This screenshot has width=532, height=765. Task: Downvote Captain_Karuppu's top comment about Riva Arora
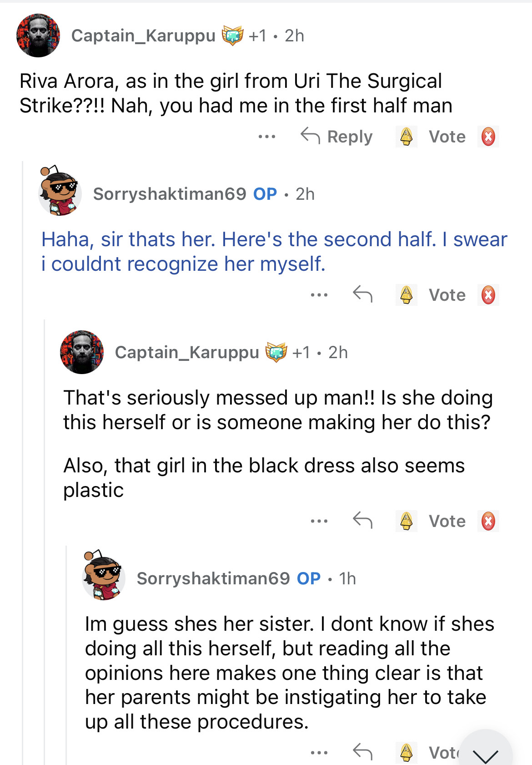coord(488,137)
